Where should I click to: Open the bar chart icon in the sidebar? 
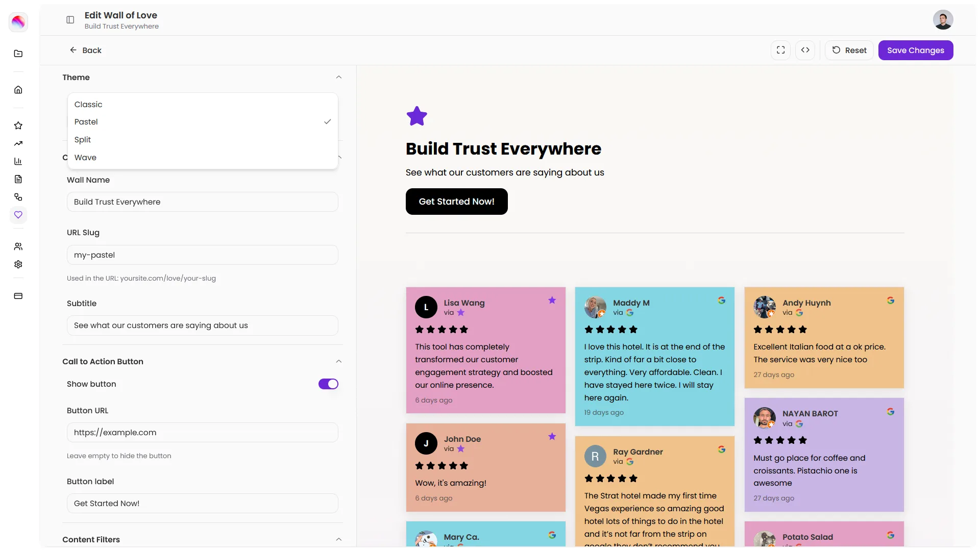(x=18, y=161)
